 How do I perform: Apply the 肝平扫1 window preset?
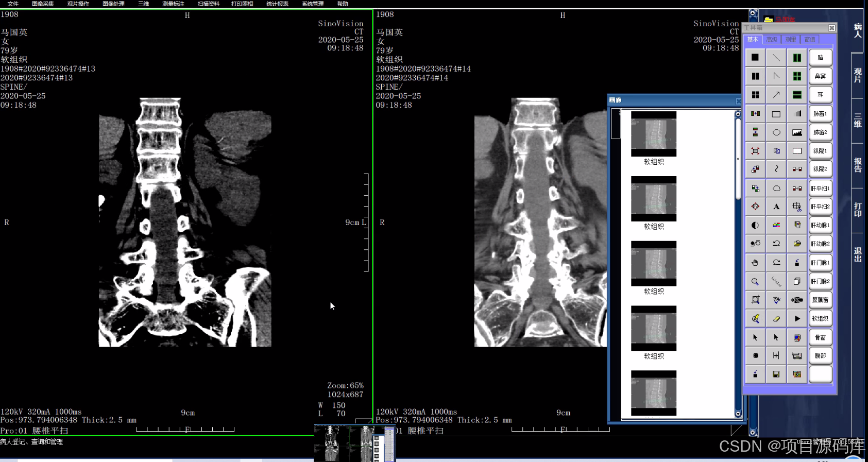[x=821, y=189]
